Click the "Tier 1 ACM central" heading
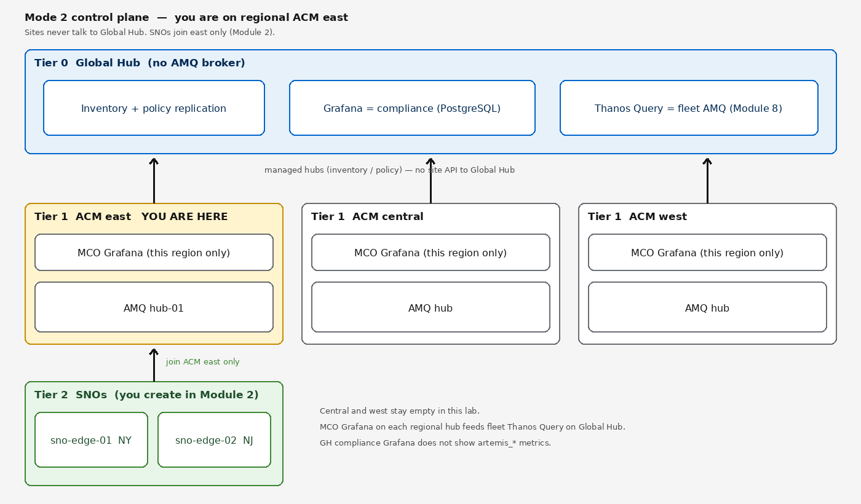Screen dimensions: 861x504 pyautogui.click(x=367, y=216)
